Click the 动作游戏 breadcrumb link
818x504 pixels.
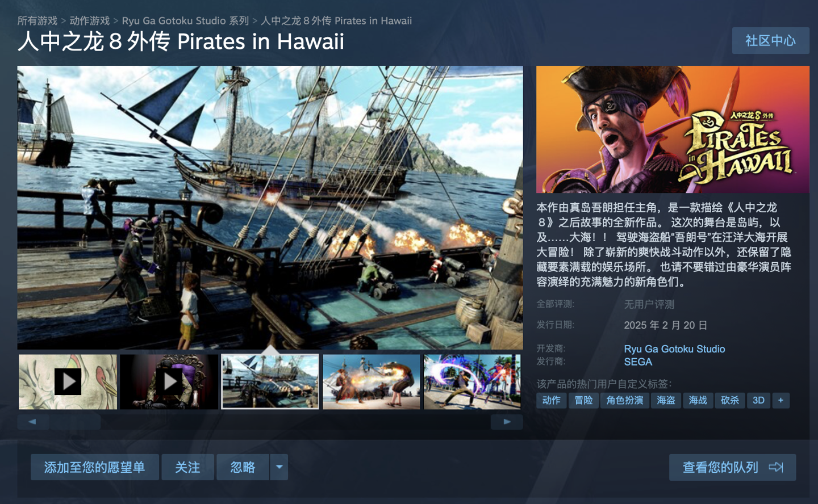[x=90, y=21]
